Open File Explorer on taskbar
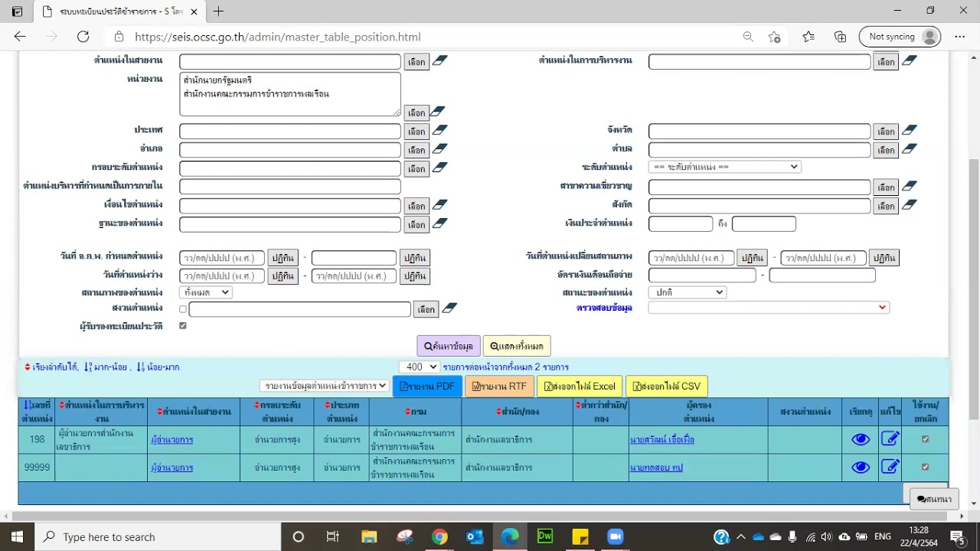980x551 pixels. pos(369,536)
